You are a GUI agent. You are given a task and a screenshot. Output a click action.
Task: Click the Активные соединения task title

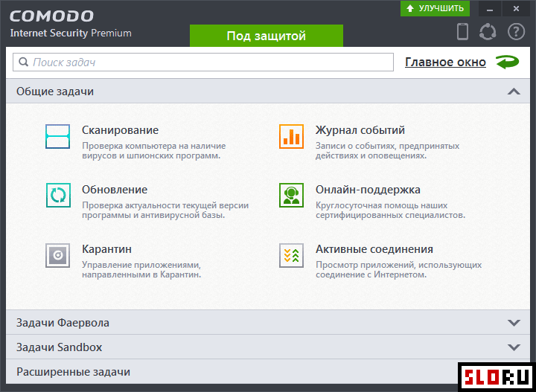tap(374, 249)
